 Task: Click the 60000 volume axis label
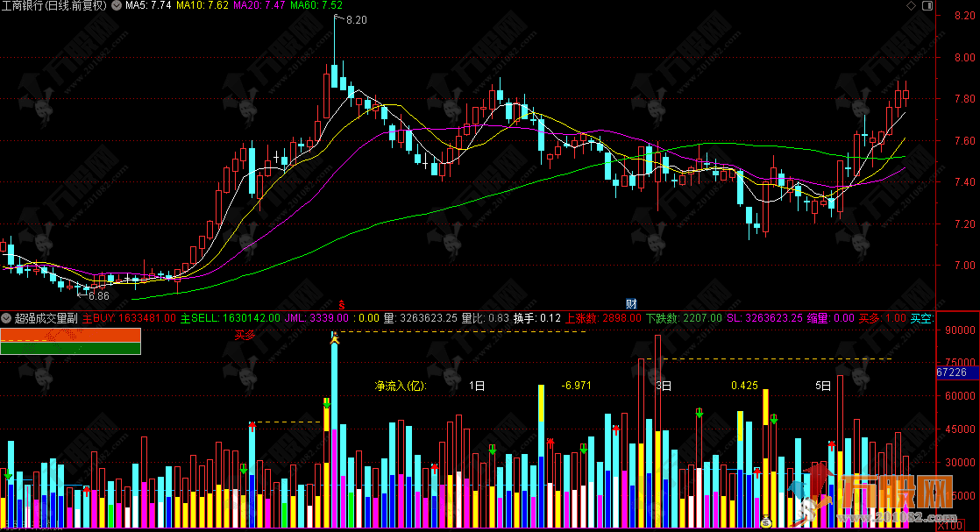coord(961,396)
